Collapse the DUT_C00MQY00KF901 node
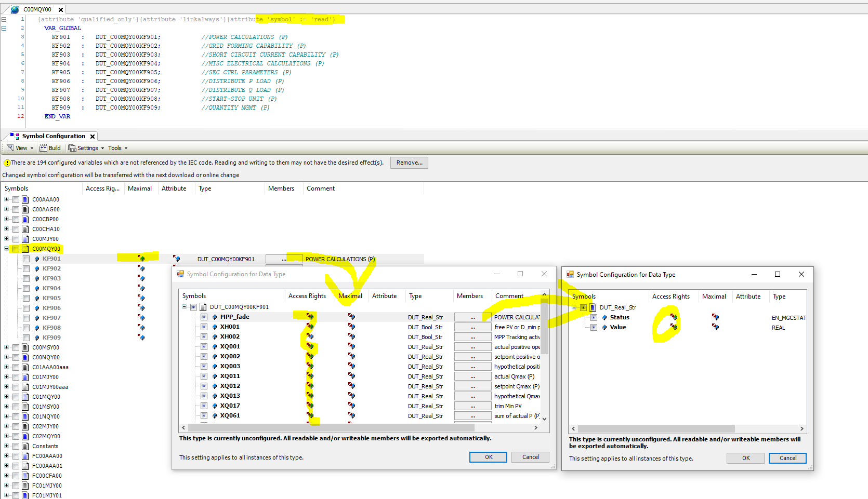 (x=184, y=307)
